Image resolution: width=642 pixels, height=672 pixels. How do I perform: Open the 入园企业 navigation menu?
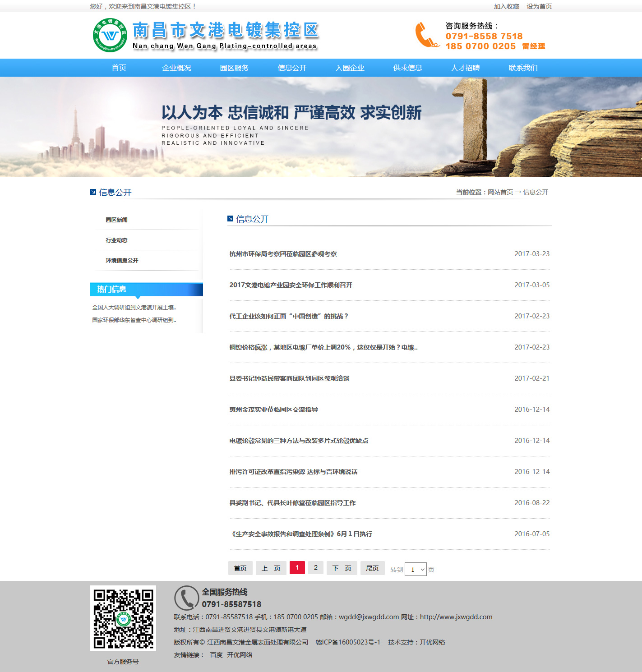tap(350, 68)
